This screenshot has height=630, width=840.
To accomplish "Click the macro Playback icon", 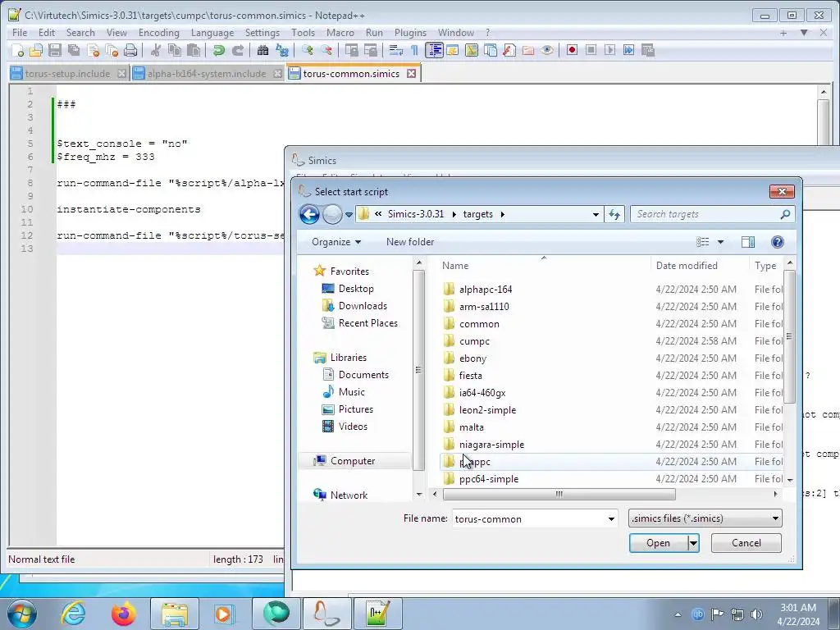I will pos(609,50).
